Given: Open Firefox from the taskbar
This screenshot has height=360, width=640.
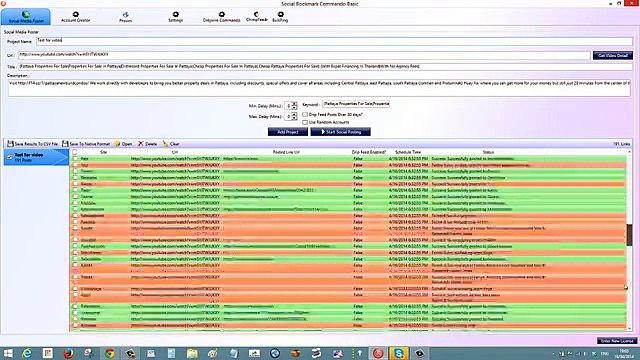Looking at the screenshot, I should click(68, 353).
